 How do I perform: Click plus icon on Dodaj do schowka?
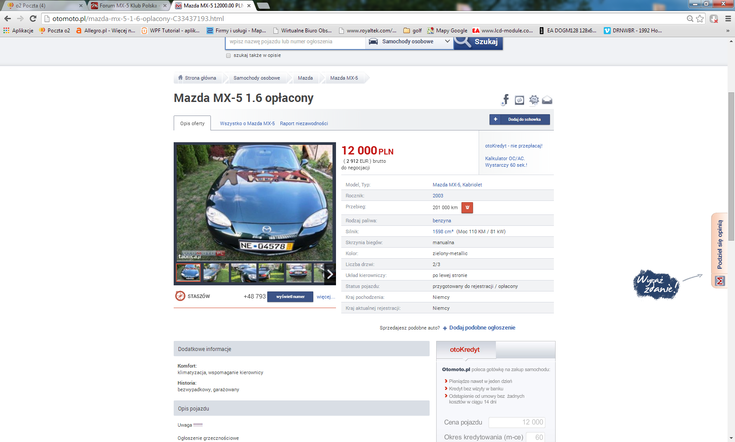(495, 119)
